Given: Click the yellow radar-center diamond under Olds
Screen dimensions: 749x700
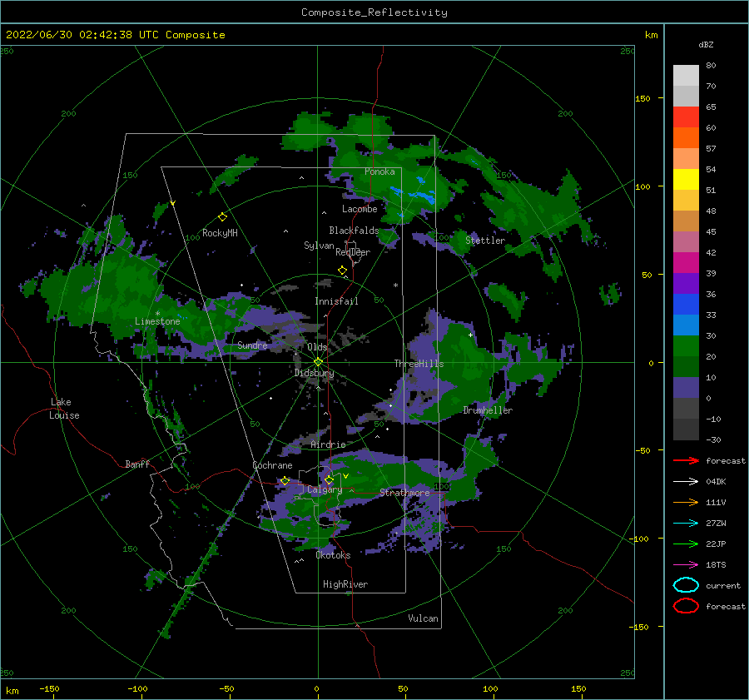Looking at the screenshot, I should pos(318,362).
